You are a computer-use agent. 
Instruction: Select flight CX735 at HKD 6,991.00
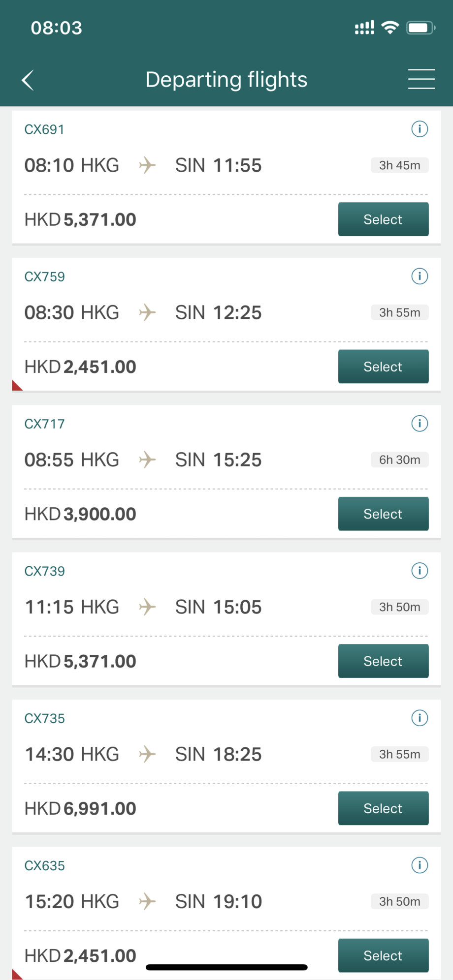383,808
